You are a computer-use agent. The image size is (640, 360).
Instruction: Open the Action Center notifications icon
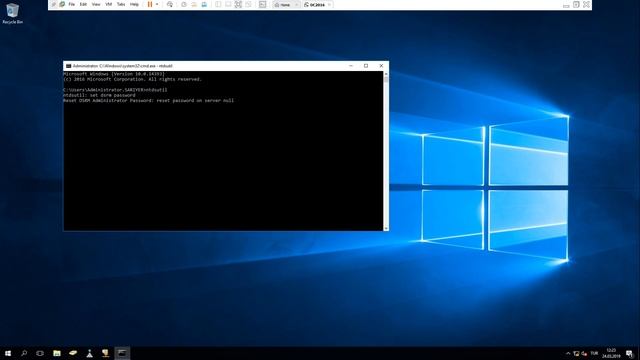[x=630, y=353]
